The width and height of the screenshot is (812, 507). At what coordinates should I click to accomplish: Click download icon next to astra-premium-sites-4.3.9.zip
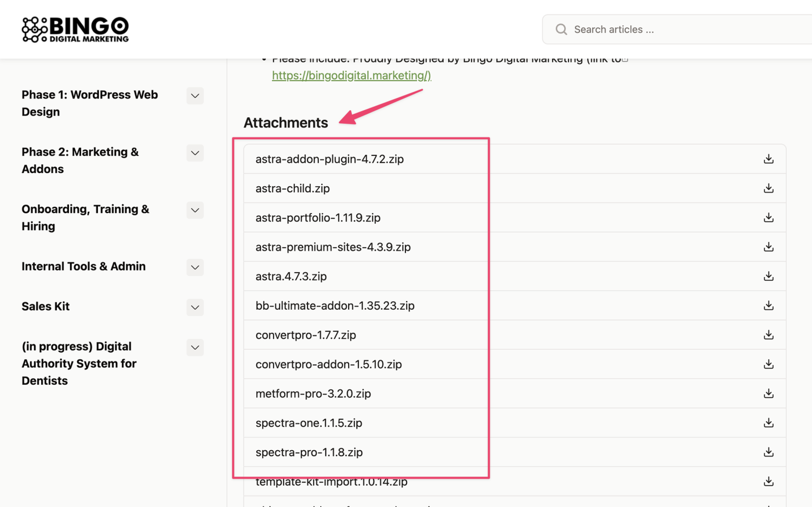(768, 247)
